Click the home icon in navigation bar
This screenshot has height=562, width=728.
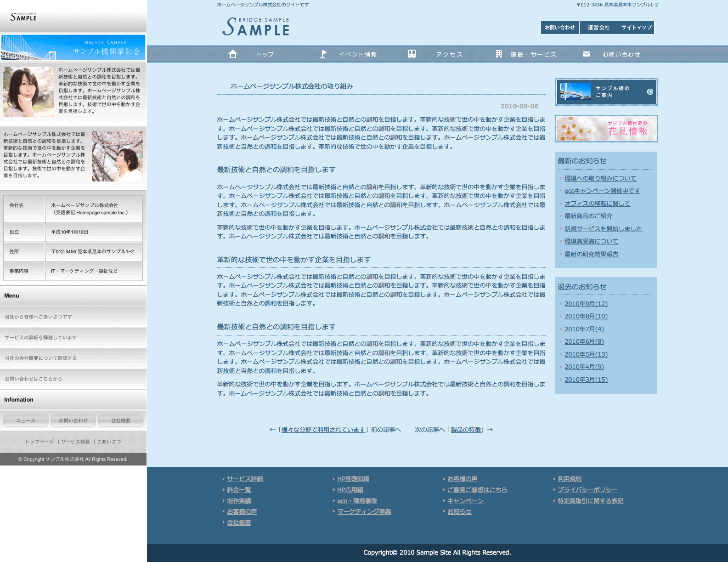tap(233, 54)
